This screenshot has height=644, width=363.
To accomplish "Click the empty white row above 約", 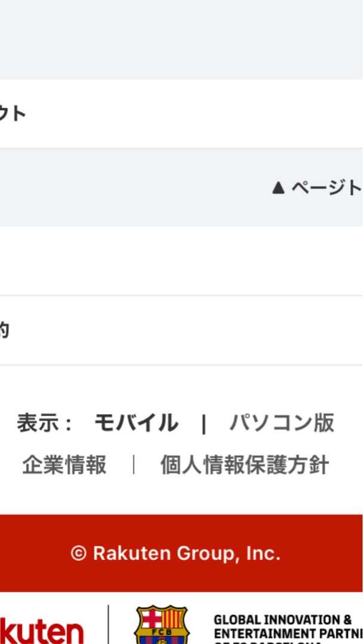I will (181, 261).
